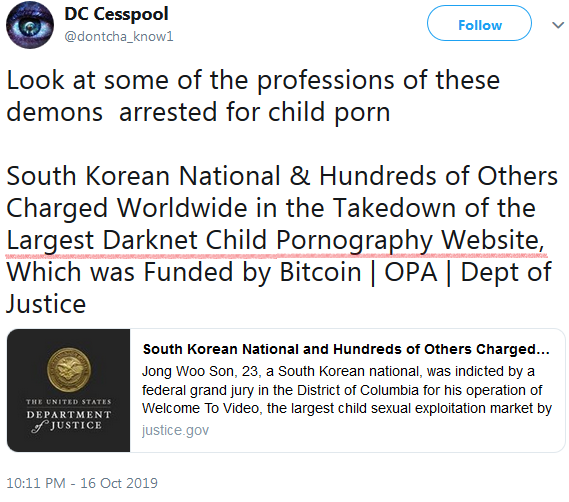The height and width of the screenshot is (502, 569).
Task: Click the card headline 'South Korean National and Hundreds'
Action: 346,349
